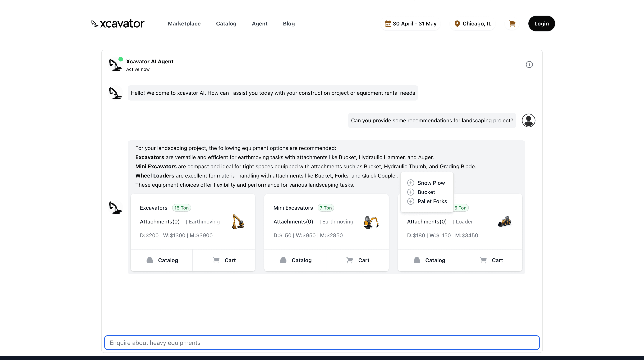This screenshot has height=360, width=644.
Task: Focus the Enquire about heavy equipments field
Action: [322, 343]
